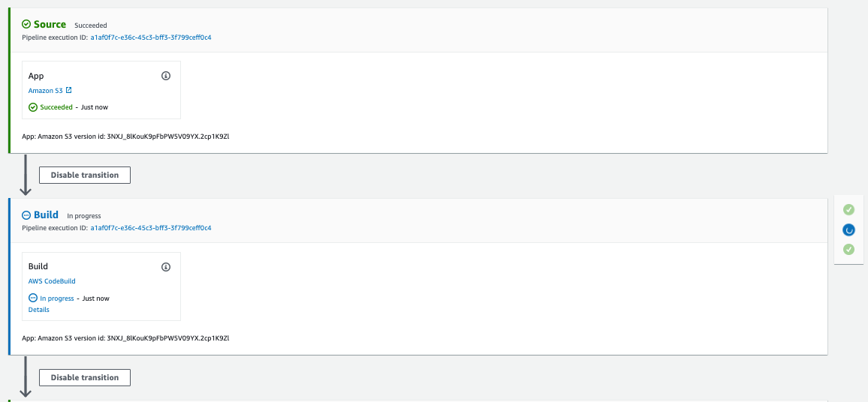Disable transition between Source and Build
Screen dimensions: 868x402
pos(85,175)
